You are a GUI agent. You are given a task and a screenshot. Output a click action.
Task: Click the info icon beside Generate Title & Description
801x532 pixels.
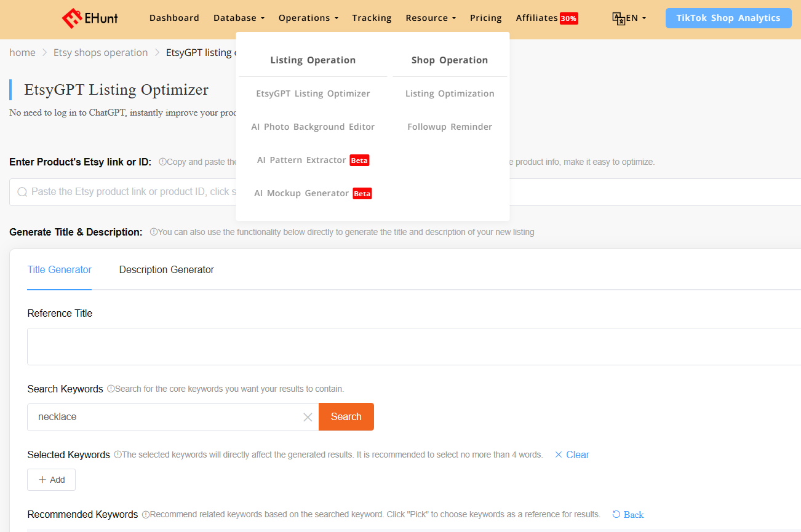pyautogui.click(x=153, y=232)
